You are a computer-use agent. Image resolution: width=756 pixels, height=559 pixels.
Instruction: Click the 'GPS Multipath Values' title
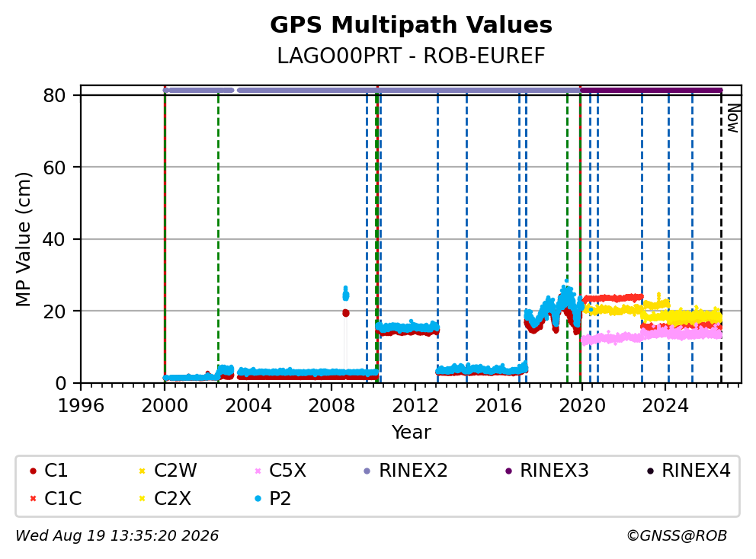[411, 25]
